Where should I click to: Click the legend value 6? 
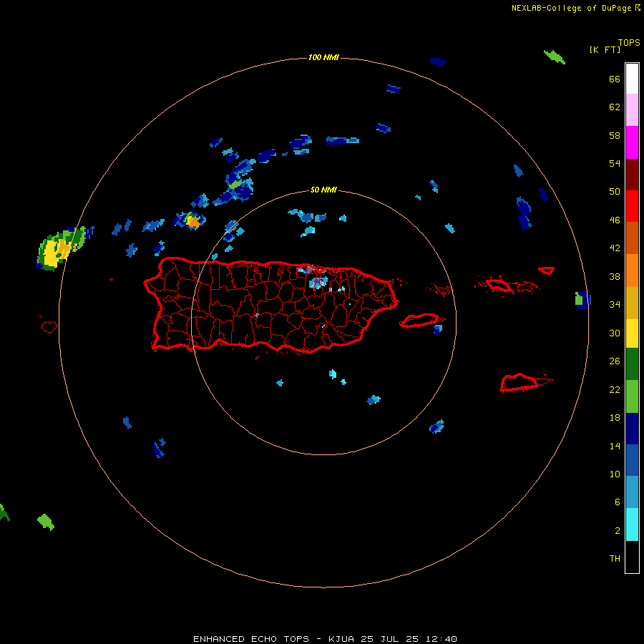coord(618,502)
